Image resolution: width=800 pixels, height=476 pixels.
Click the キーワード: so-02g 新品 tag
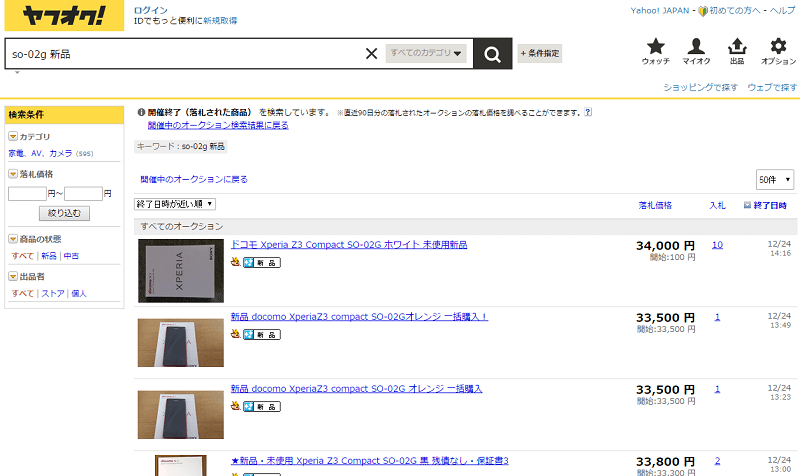pos(181,146)
